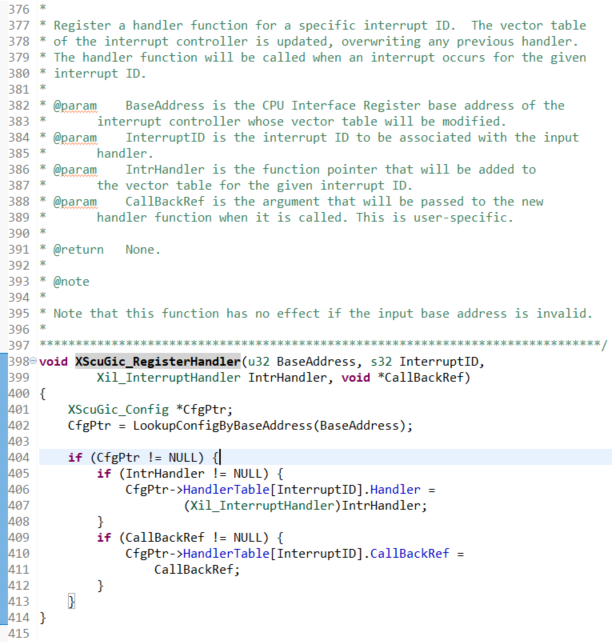
Task: Click '@param' tag for CallBackRef on line 388
Action: point(75,201)
